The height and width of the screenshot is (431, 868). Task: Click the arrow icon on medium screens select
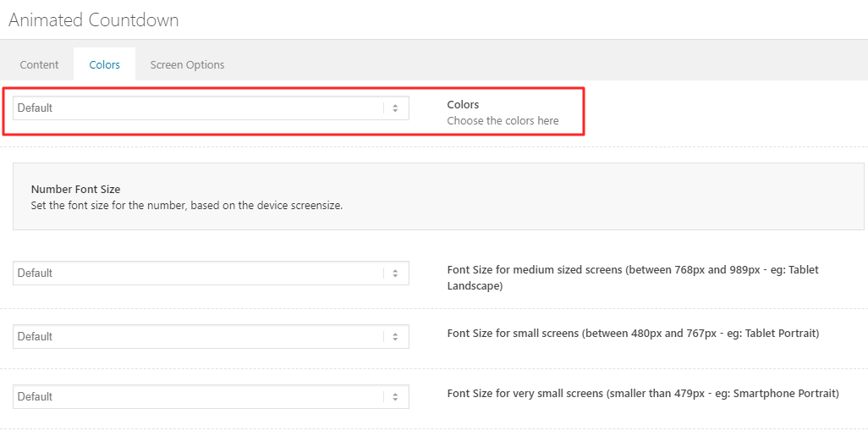point(395,274)
